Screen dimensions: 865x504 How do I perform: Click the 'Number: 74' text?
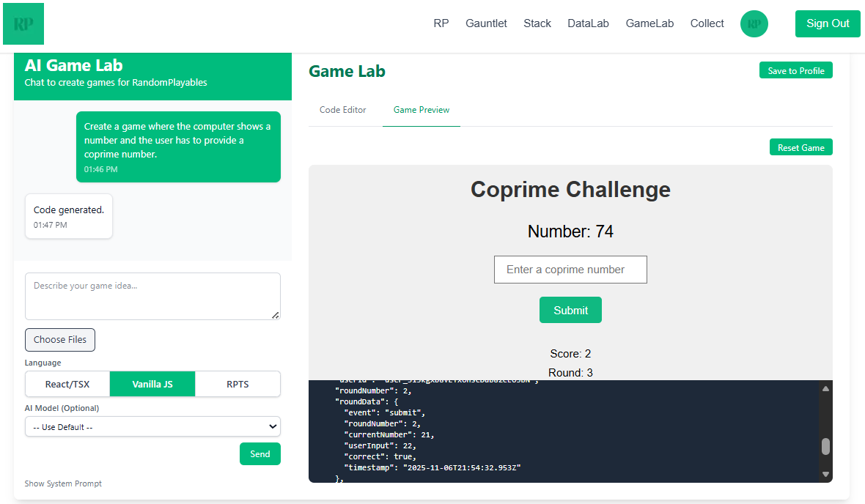click(x=570, y=231)
